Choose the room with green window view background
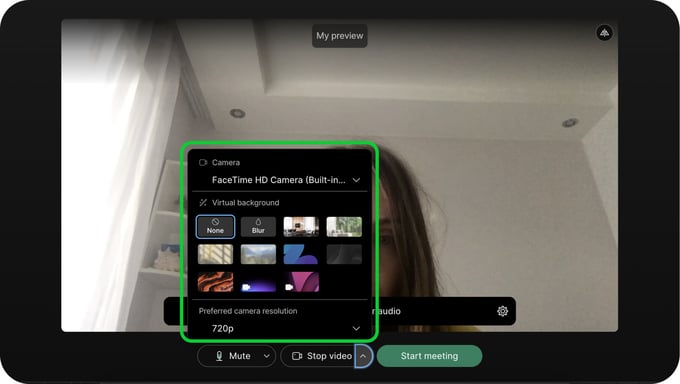This screenshot has height=384, width=680. pyautogui.click(x=344, y=226)
